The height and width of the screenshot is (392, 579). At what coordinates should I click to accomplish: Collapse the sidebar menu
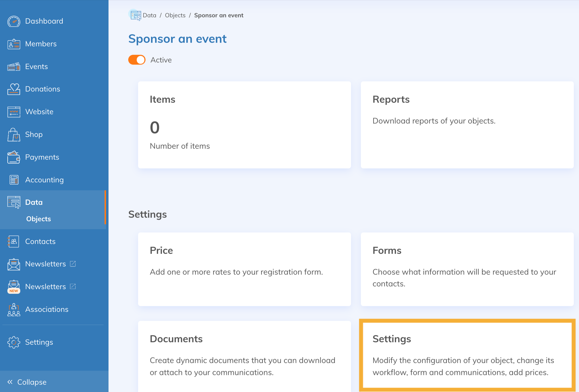point(27,382)
